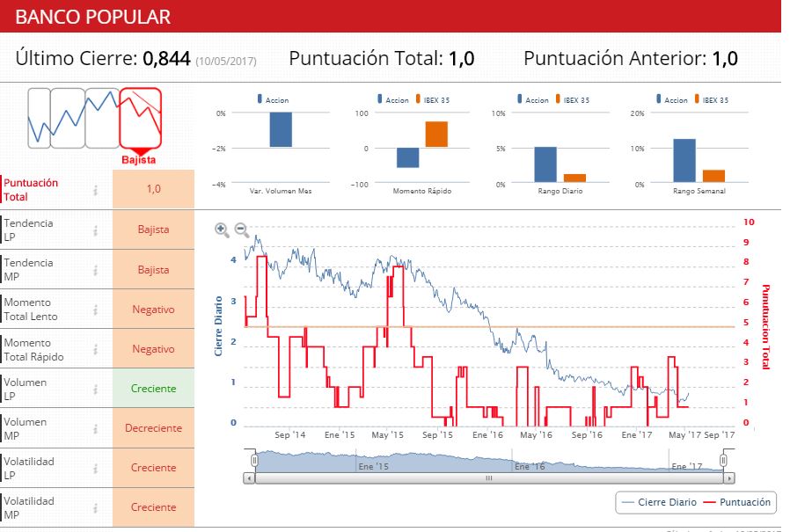The height and width of the screenshot is (532, 790).
Task: Click the zoom in magnifier icon
Action: pos(222,230)
